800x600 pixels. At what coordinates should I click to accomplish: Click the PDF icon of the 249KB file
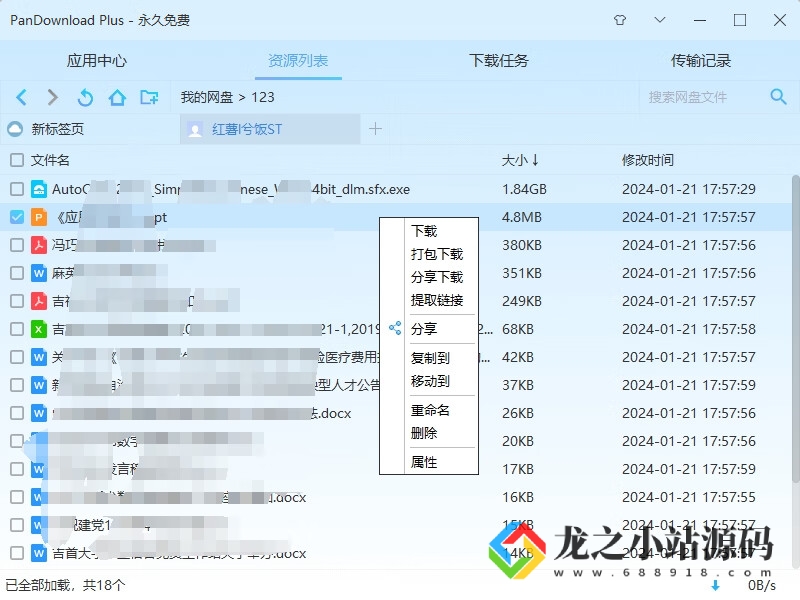tap(39, 301)
